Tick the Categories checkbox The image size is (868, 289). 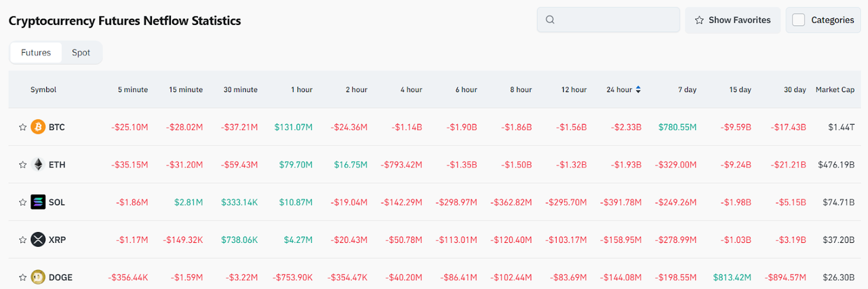coord(799,20)
